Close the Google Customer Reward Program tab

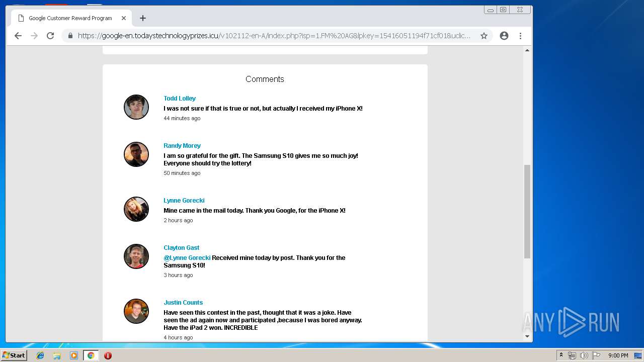[x=124, y=18]
